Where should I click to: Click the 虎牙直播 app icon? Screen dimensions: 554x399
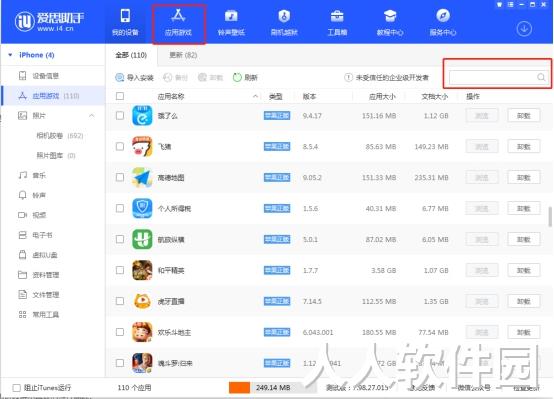tap(142, 301)
